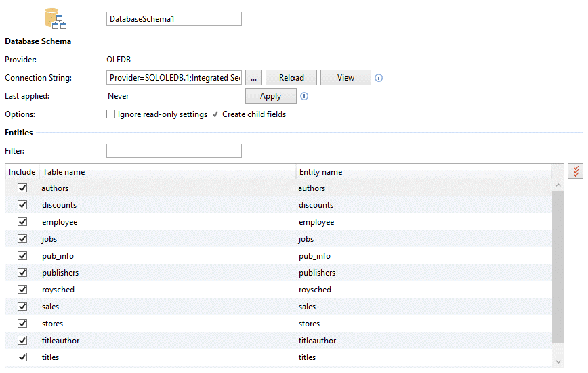Click the database schema icon
This screenshot has width=588, height=373.
pos(54,19)
